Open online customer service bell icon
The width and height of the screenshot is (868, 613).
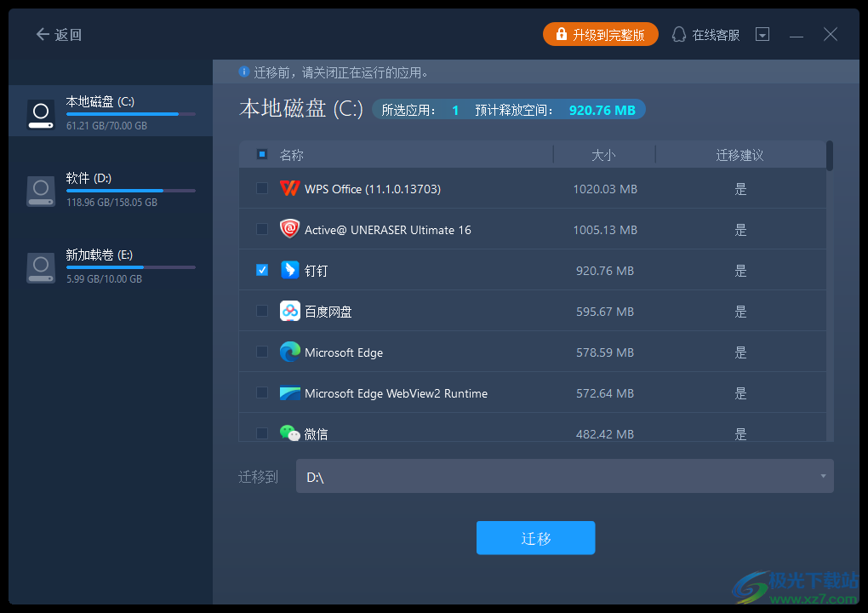coord(679,35)
